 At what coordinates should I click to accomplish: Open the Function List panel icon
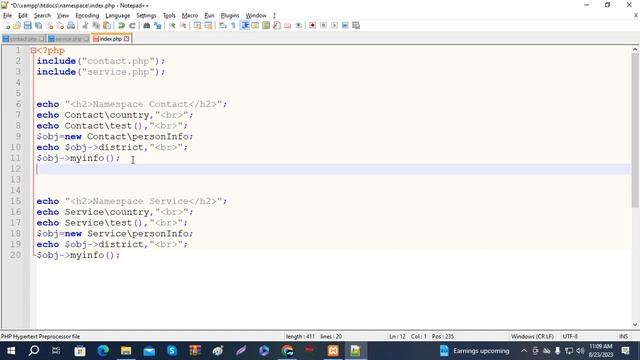[277, 25]
